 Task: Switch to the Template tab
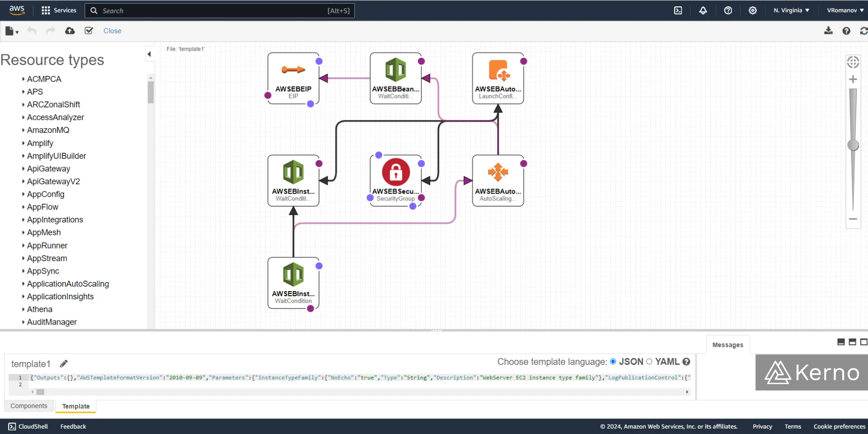pyautogui.click(x=76, y=406)
